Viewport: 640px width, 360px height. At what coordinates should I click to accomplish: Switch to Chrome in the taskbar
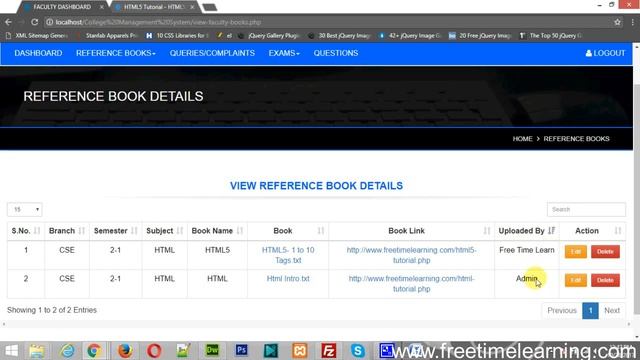click(x=93, y=351)
